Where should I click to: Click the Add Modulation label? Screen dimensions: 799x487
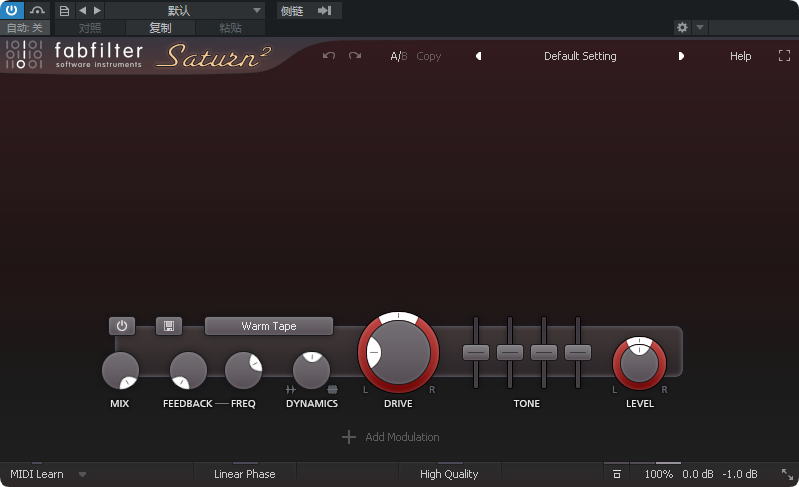click(402, 437)
